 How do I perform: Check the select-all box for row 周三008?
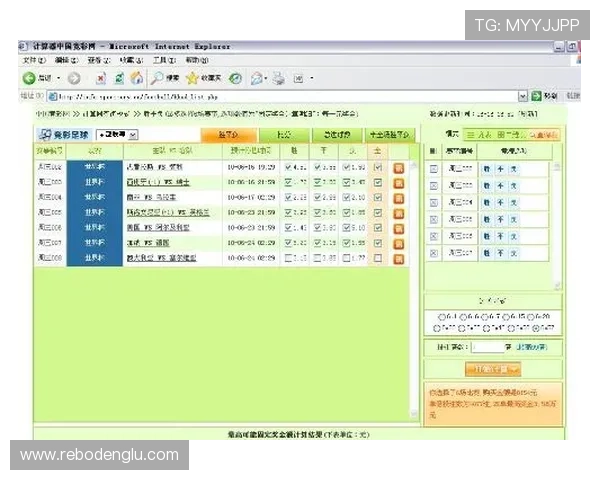point(378,258)
